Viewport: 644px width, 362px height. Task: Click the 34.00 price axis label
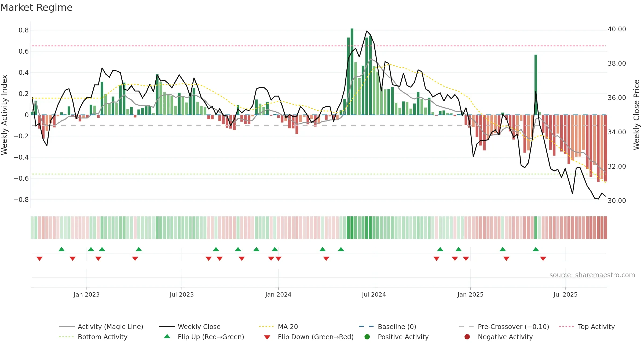617,132
